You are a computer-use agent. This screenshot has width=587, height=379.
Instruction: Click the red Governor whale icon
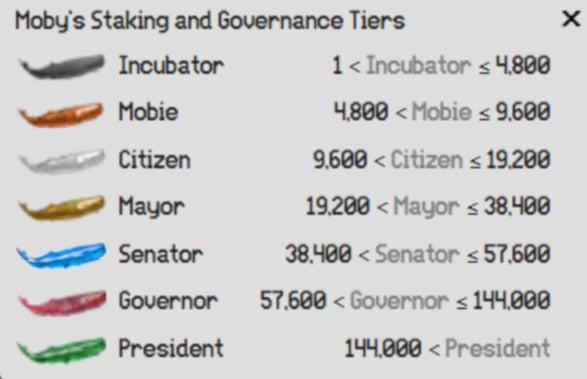pyautogui.click(x=62, y=302)
